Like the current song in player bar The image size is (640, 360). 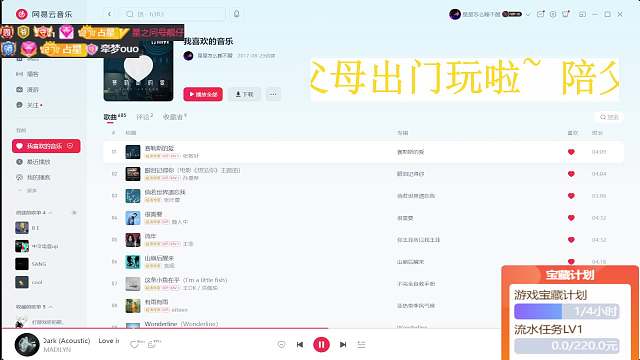(133, 345)
